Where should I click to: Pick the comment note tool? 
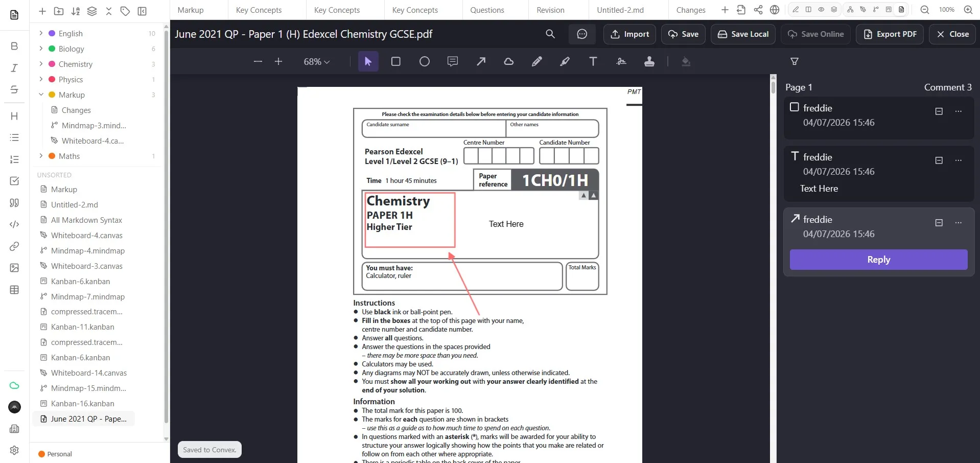click(452, 61)
